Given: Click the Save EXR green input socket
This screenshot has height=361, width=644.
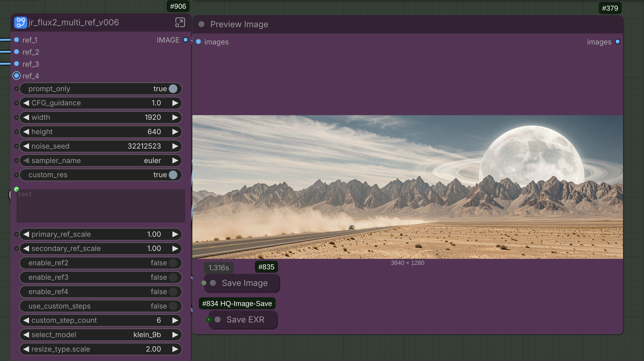Looking at the screenshot, I should tap(209, 320).
